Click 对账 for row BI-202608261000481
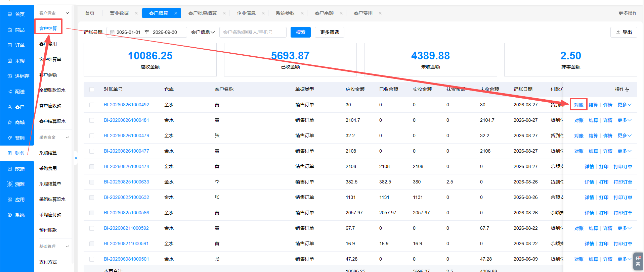This screenshot has width=644, height=272. click(579, 120)
